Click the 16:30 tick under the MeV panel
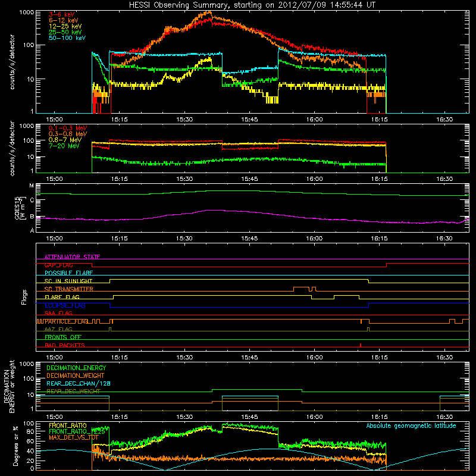 [x=444, y=179]
